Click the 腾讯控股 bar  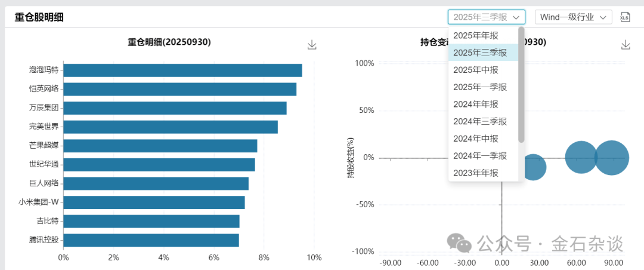151,240
